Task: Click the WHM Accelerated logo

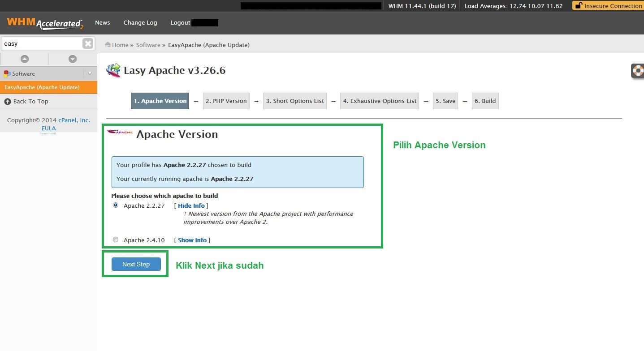Action: pos(45,23)
